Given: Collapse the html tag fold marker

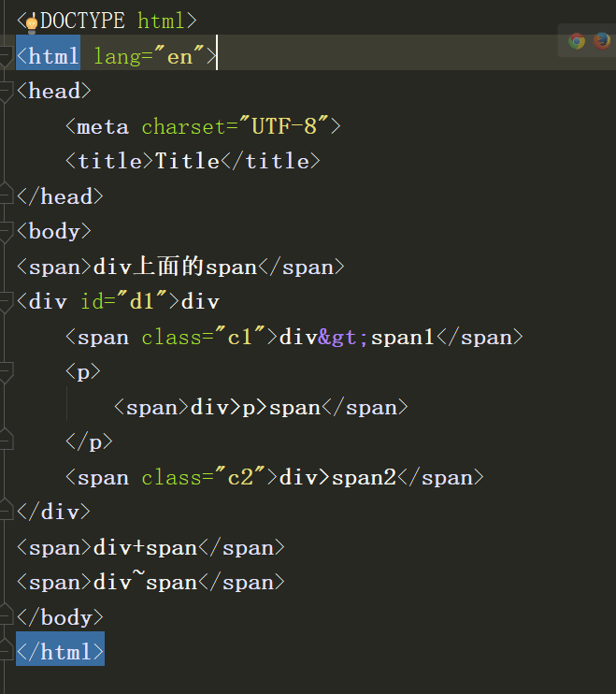Looking at the screenshot, I should click(x=6, y=56).
